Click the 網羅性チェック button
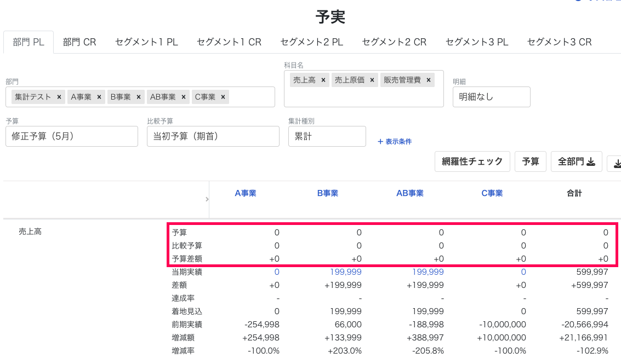621x364 pixels. pos(472,161)
